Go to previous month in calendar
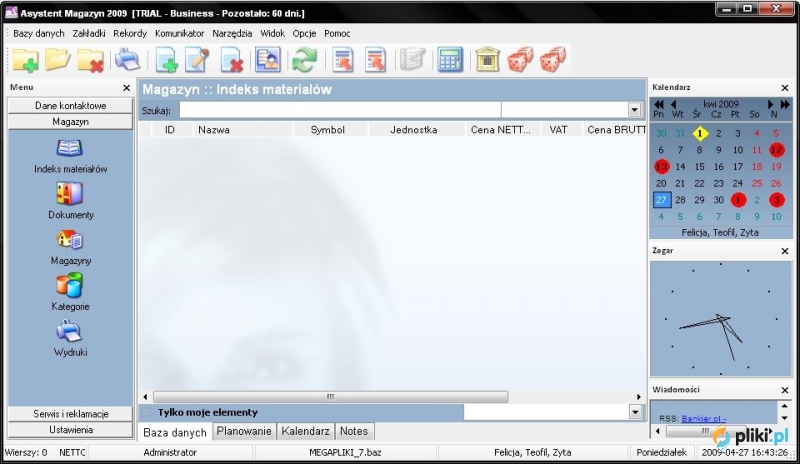Screen dimensions: 800x464 [x=673, y=104]
